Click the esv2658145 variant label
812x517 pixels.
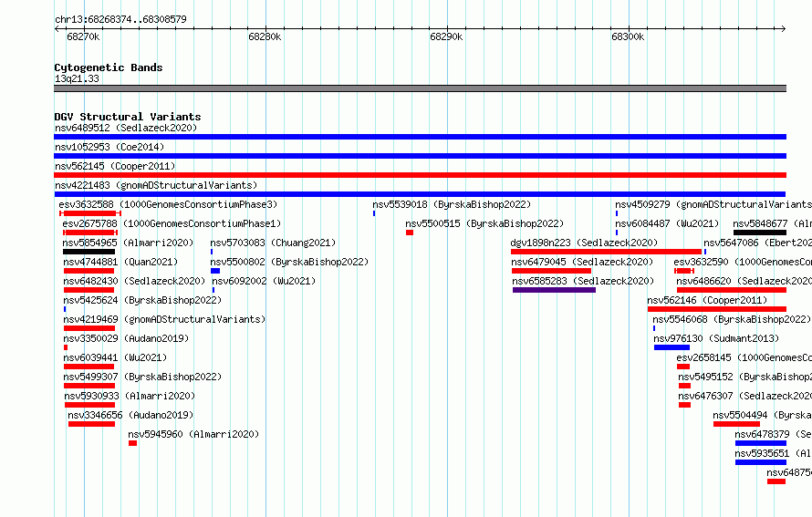coord(744,357)
